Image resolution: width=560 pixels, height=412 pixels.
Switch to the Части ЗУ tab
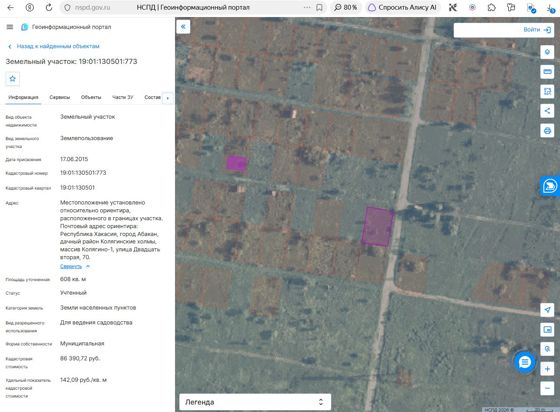pyautogui.click(x=122, y=97)
